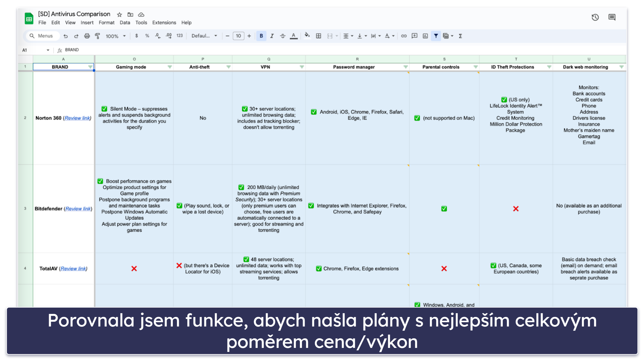This screenshot has height=359, width=644.
Task: Open the Data menu
Action: [x=125, y=23]
